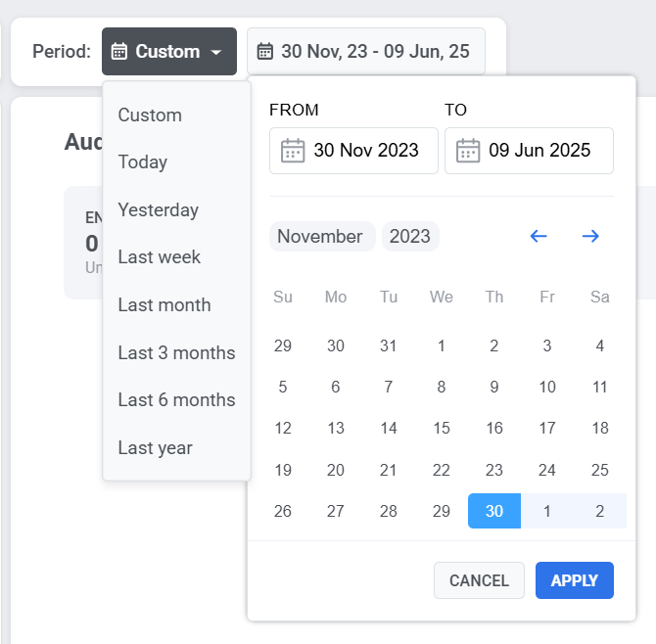Screen dimensions: 656x644
Task: Click the next month arrow
Action: 590,236
